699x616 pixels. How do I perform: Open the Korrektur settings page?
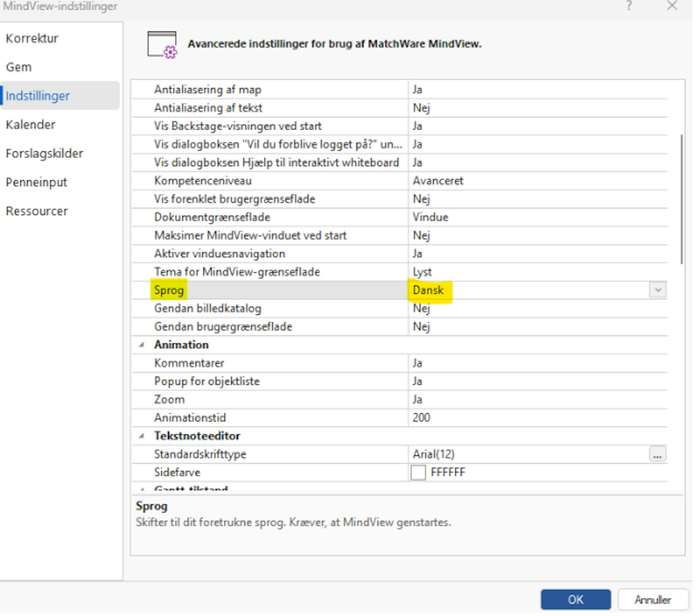32,38
